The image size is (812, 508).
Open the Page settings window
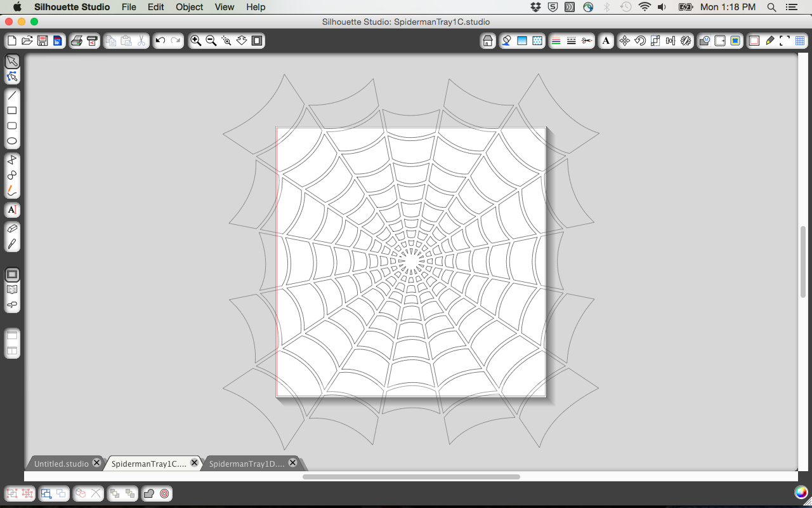pos(754,41)
